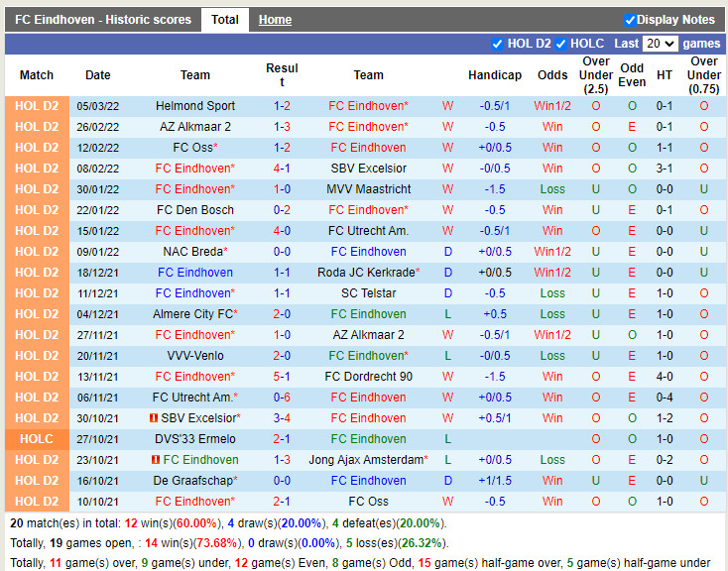This screenshot has height=571, width=728.
Task: Uncheck the HOLC cup filter
Action: click(560, 44)
